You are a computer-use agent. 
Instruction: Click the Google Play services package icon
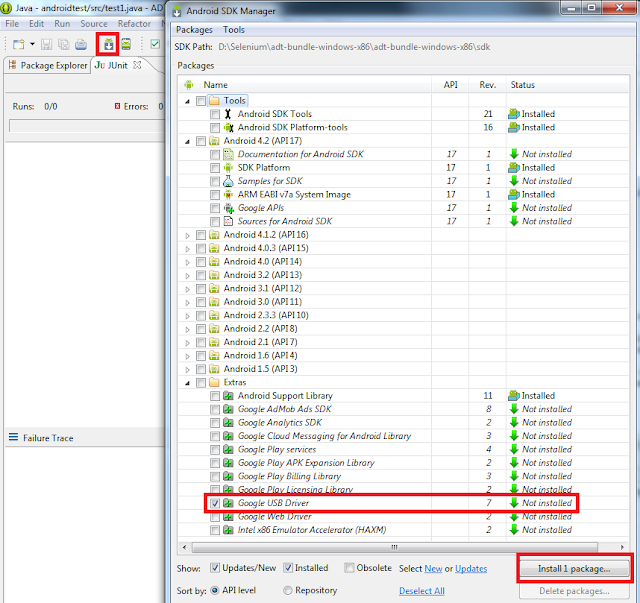[x=228, y=449]
